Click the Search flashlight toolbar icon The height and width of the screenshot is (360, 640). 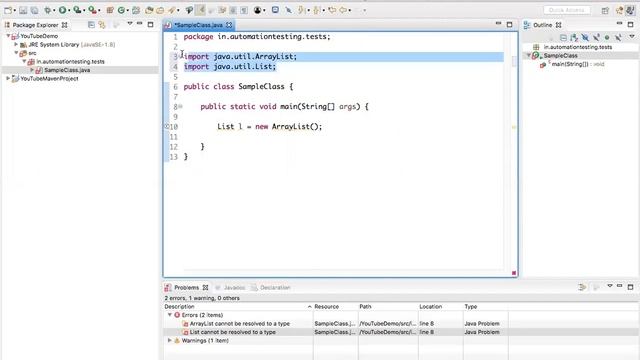point(172,10)
